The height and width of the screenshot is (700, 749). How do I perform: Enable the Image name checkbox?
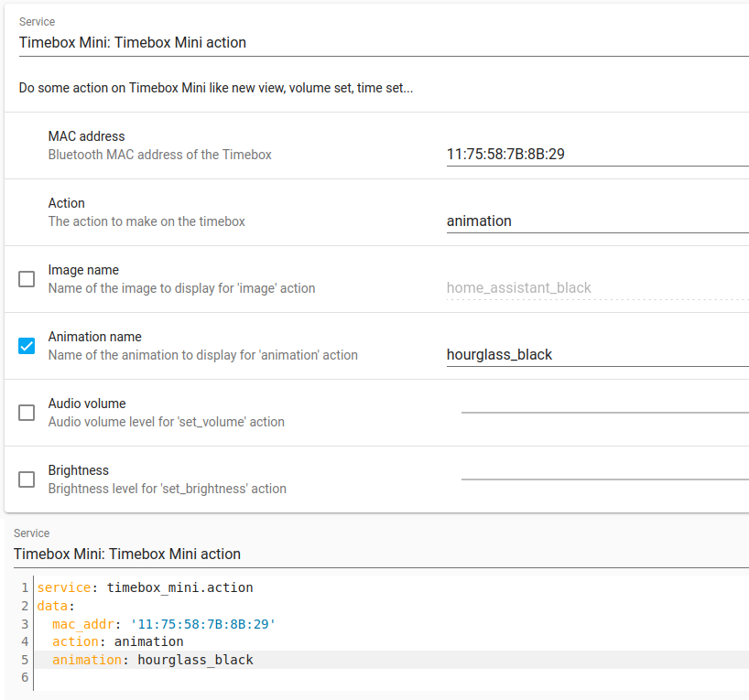coord(27,279)
